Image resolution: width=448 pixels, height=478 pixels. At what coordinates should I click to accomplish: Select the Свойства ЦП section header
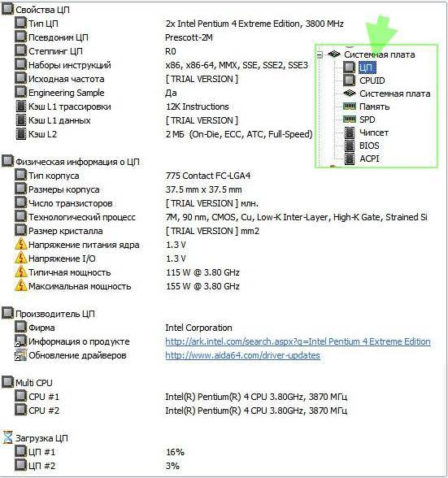(42, 10)
